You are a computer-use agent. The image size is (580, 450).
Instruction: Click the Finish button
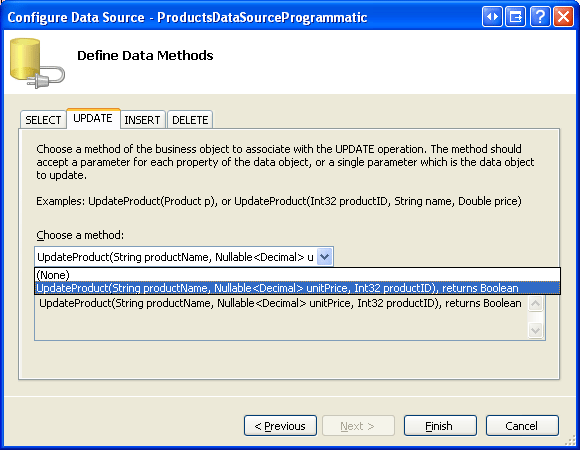pos(440,426)
